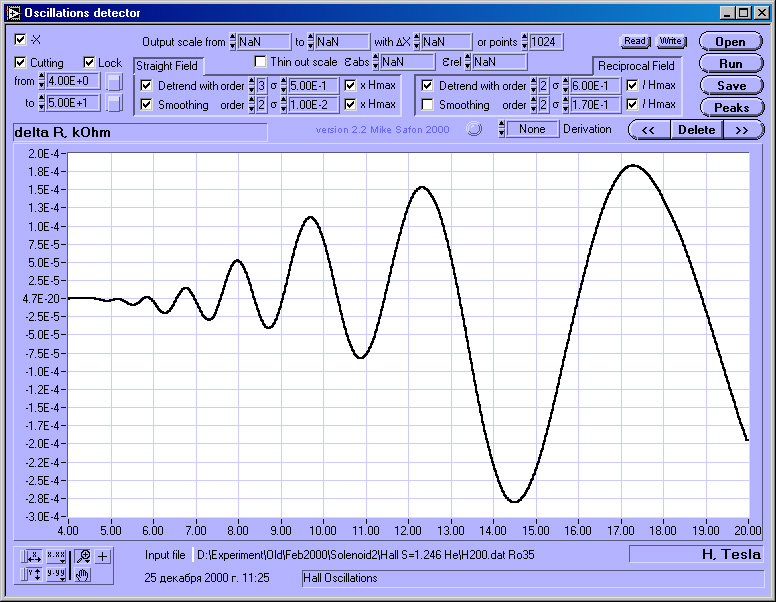Image resolution: width=776 pixels, height=602 pixels.
Task: Click the Save button
Action: tap(730, 86)
